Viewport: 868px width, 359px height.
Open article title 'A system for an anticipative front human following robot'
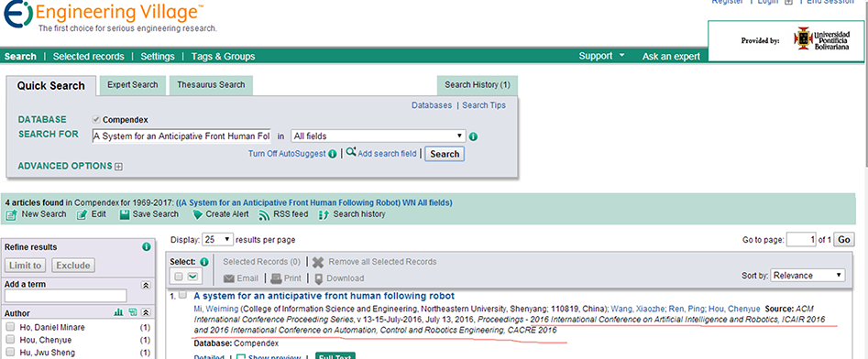[x=324, y=296]
